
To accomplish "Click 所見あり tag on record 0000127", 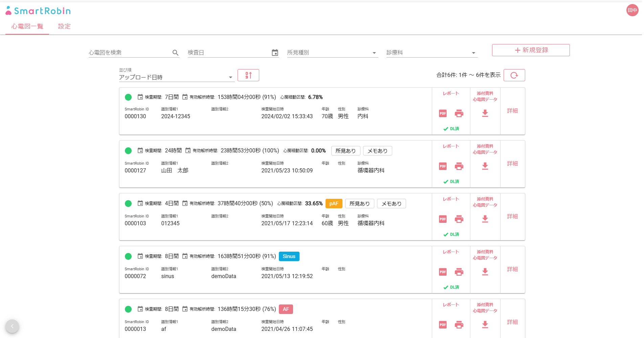I will pos(346,151).
